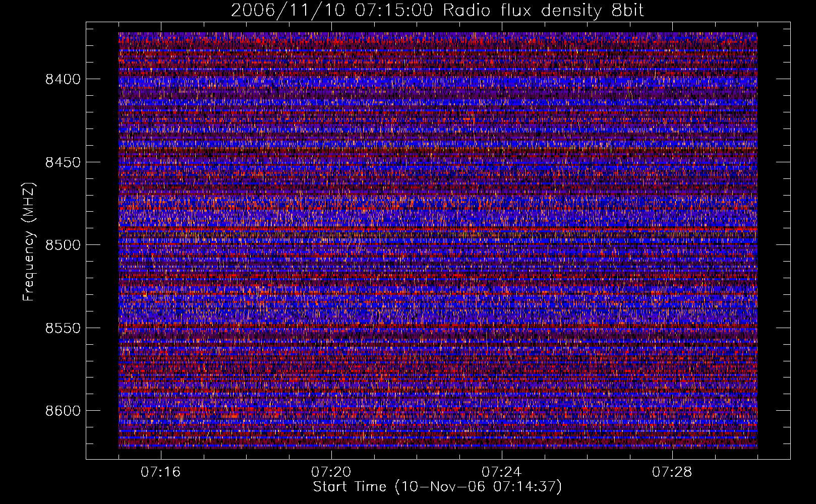Click the 07:24 time tick label
816x504 pixels.
click(x=502, y=472)
